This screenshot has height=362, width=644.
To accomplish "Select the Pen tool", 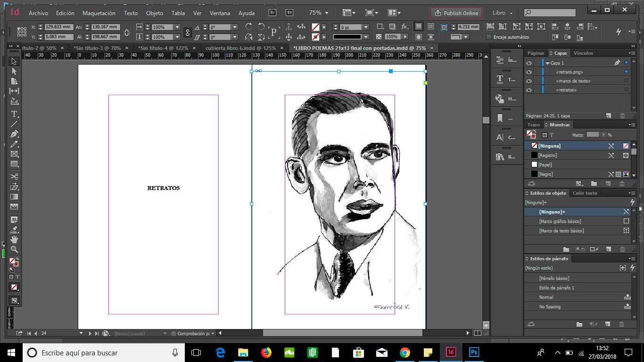I will 14,134.
